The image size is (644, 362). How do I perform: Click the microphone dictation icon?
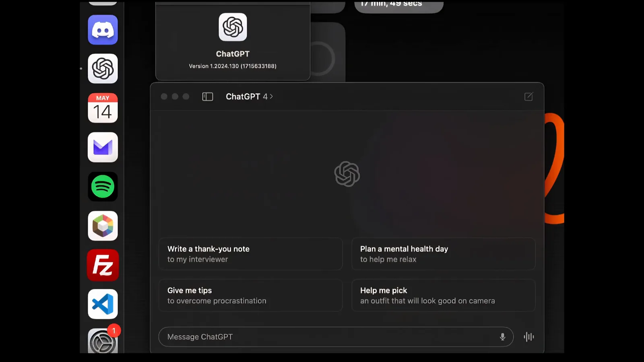[502, 337]
